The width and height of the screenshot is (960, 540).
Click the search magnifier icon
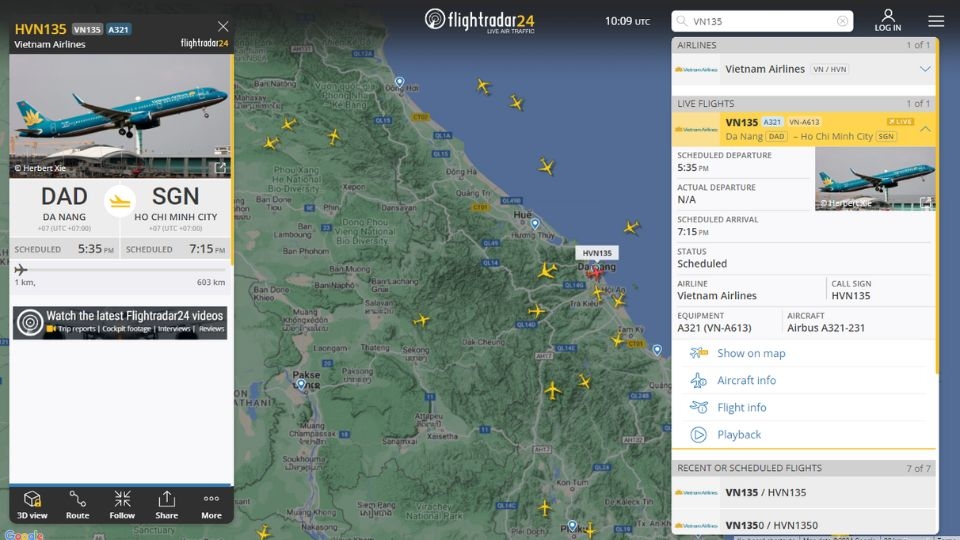pyautogui.click(x=681, y=21)
